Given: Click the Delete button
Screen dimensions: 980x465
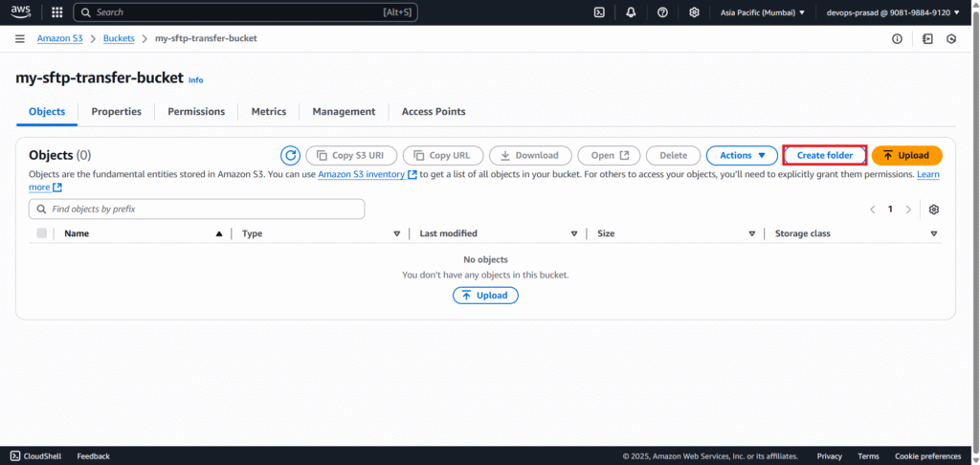Looking at the screenshot, I should click(673, 155).
